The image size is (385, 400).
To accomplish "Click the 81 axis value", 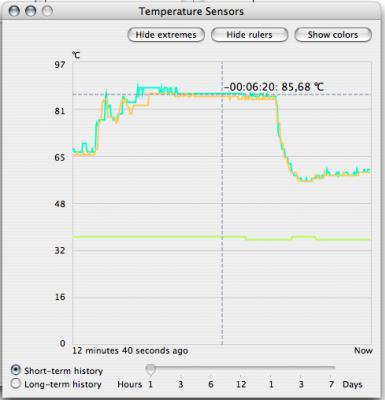I will click(60, 111).
